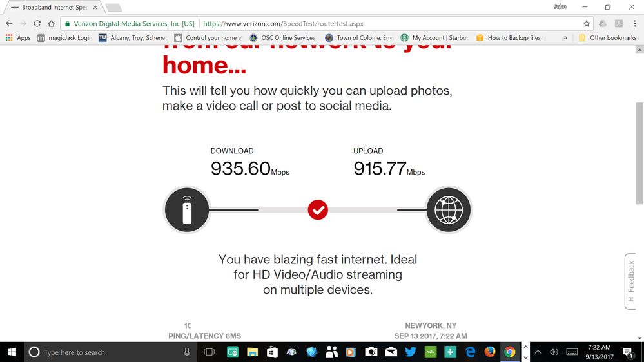This screenshot has height=362, width=644.
Task: Click the 935.60 download speed value
Action: [240, 168]
